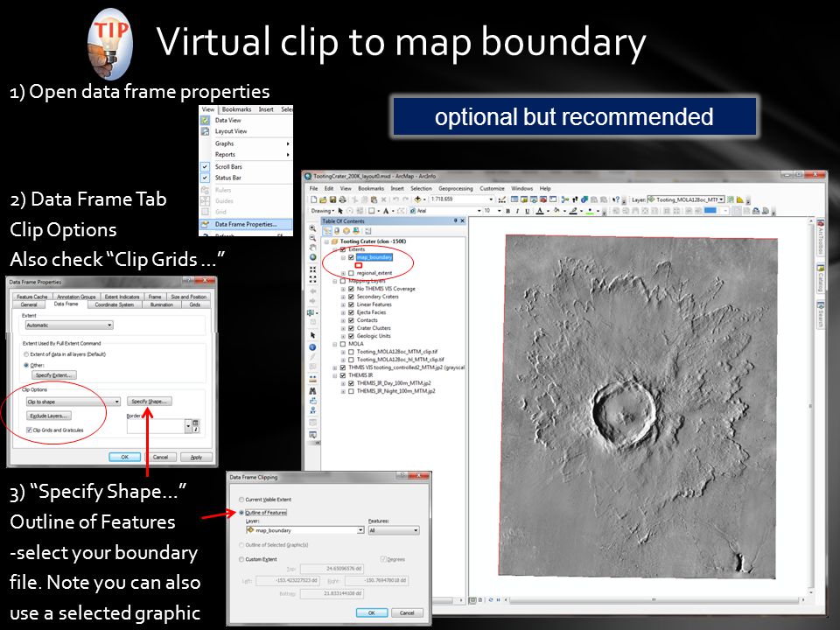Click the Fixed Zoom In arrows icon

click(313, 269)
